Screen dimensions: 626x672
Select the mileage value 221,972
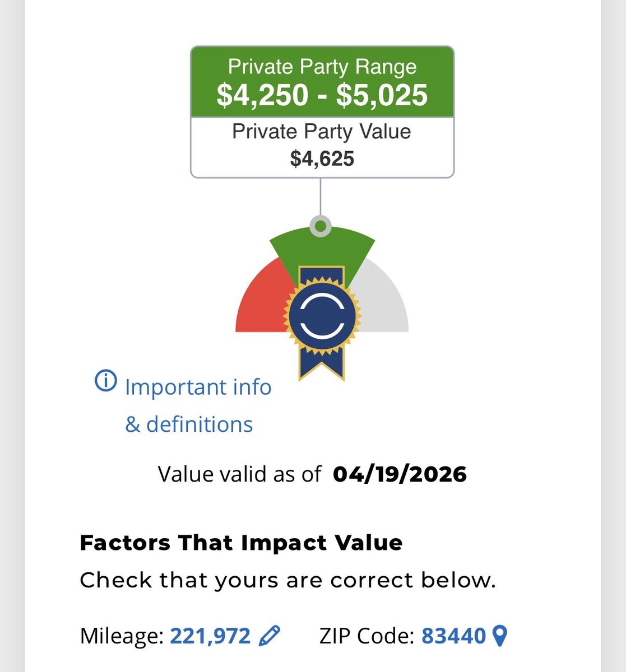coord(210,636)
